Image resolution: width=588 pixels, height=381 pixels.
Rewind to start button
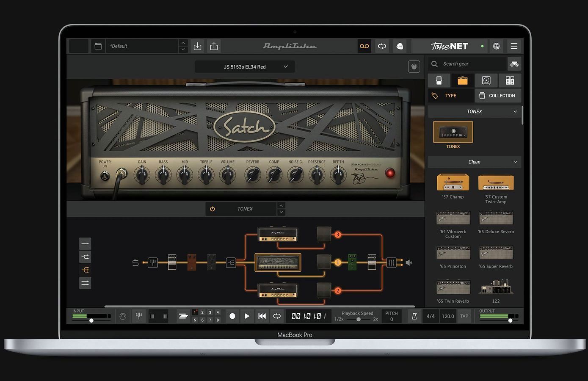(x=262, y=316)
